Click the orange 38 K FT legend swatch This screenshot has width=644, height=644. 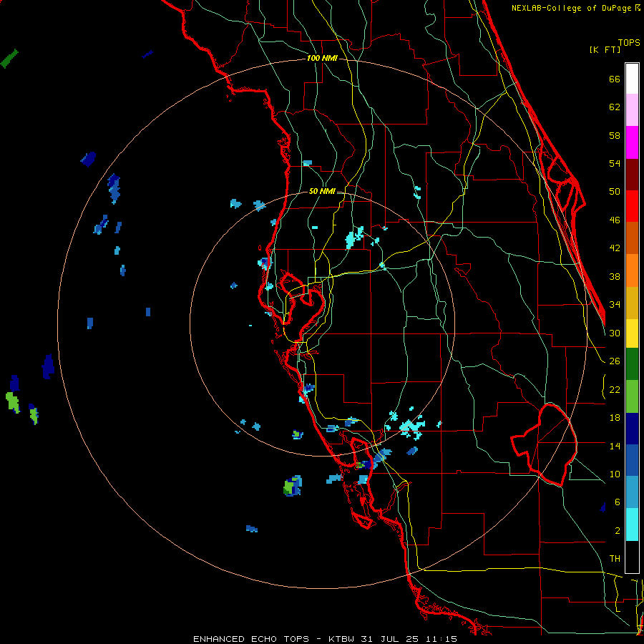tap(632, 270)
